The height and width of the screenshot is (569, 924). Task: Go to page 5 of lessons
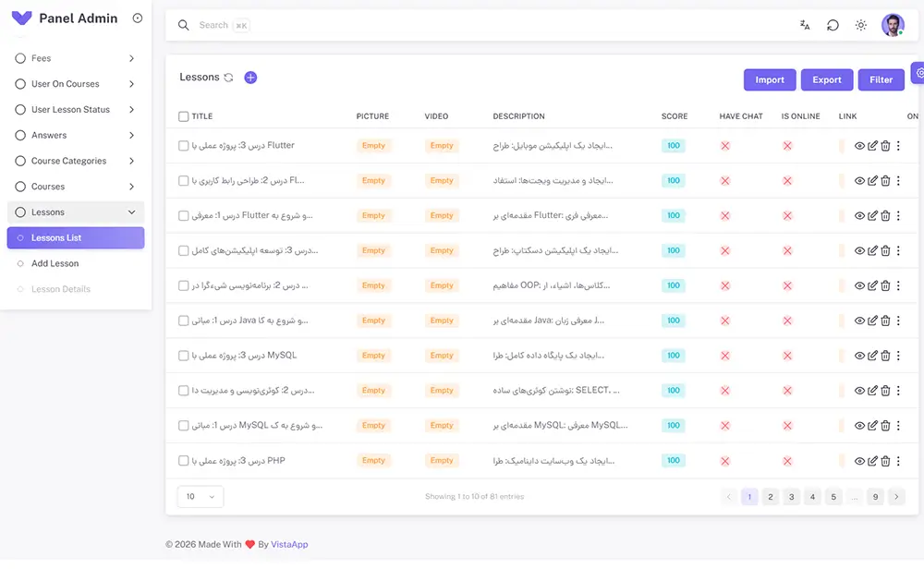coord(833,497)
